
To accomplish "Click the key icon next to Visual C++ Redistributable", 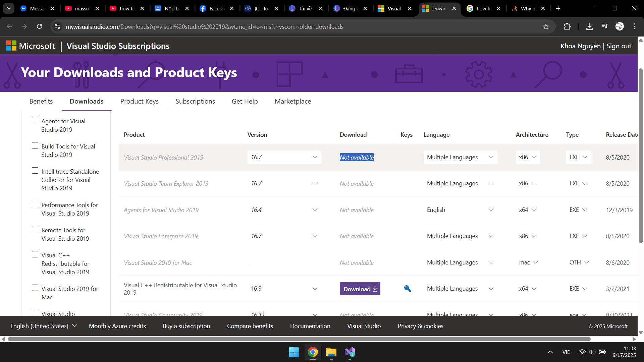I will coord(407,288).
